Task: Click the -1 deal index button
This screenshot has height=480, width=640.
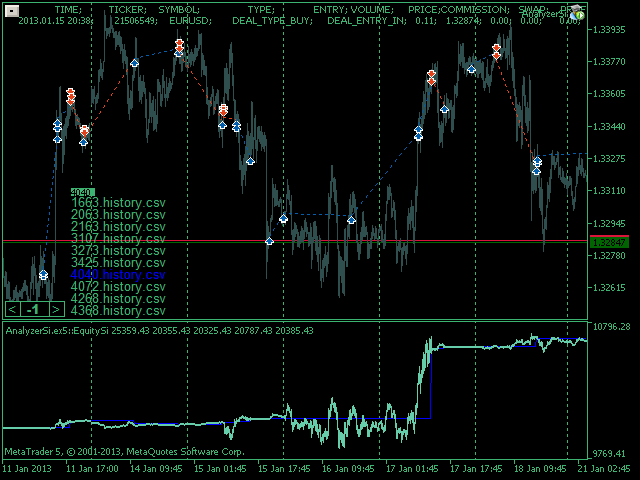Action: point(34,309)
